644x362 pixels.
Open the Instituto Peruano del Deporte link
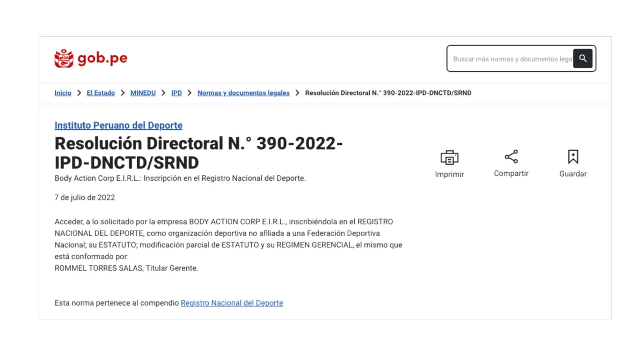point(119,125)
